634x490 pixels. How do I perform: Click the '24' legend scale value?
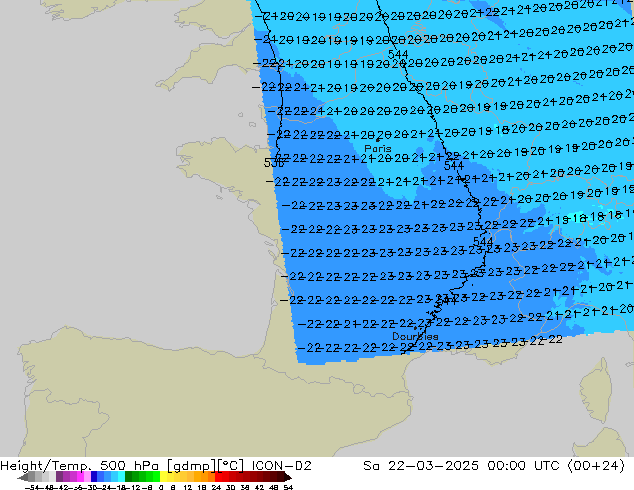[x=216, y=487]
